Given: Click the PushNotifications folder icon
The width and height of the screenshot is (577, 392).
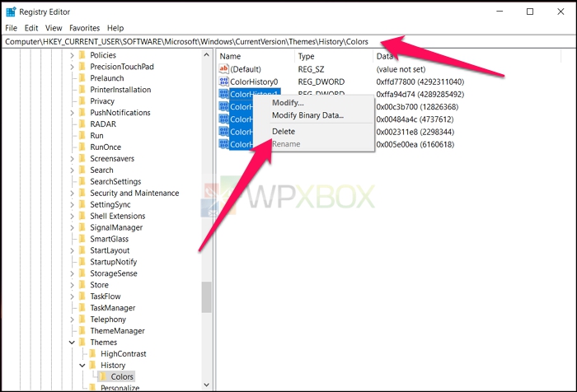Looking at the screenshot, I should (82, 113).
